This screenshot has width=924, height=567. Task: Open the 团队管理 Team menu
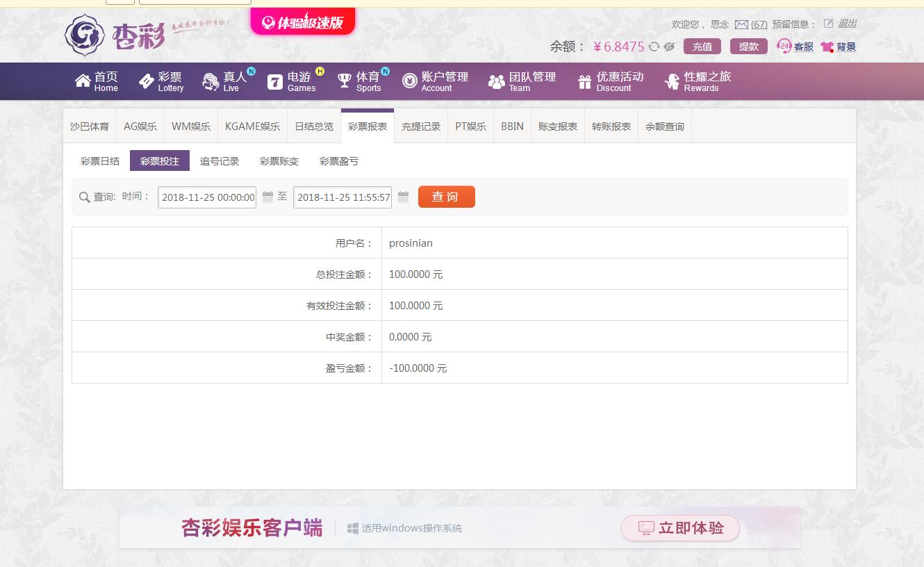[522, 81]
